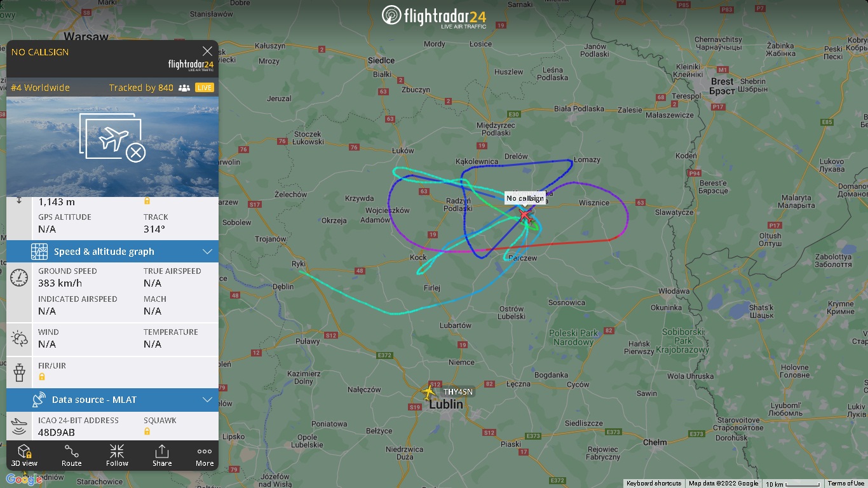Viewport: 868px width, 488px height.
Task: Select the yellow THY4SN plane icon
Action: (430, 392)
